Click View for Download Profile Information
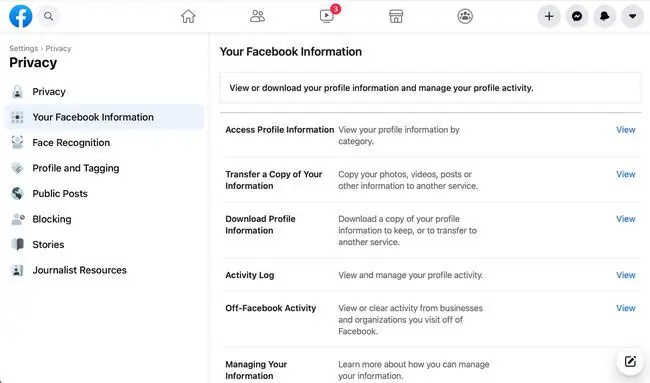Viewport: 650px width, 383px height. click(x=626, y=219)
